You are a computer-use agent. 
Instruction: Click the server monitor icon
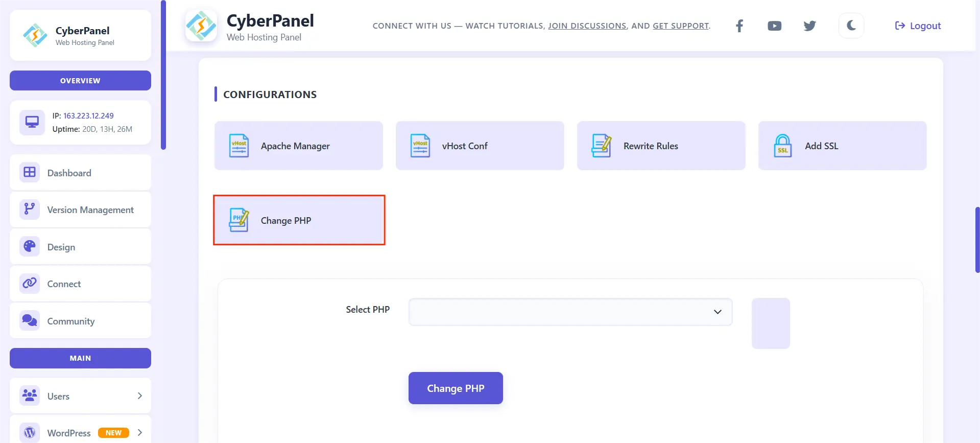point(32,122)
